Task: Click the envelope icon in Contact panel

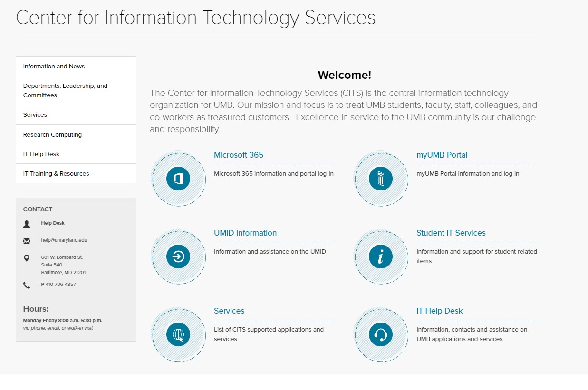Action: (x=27, y=241)
